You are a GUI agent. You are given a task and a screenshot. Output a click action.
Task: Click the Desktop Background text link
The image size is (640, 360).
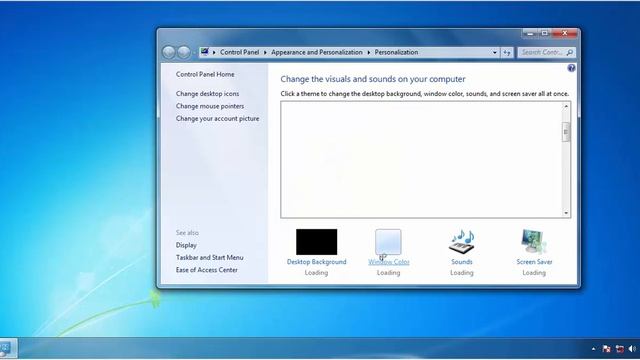point(316,262)
